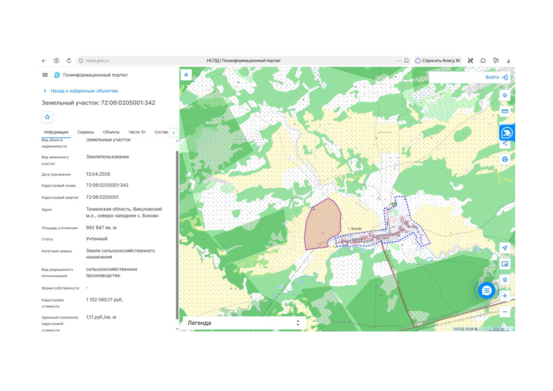Image resolution: width=553 pixels, height=391 pixels.
Task: Zoom out the map with minus button
Action: [x=505, y=312]
